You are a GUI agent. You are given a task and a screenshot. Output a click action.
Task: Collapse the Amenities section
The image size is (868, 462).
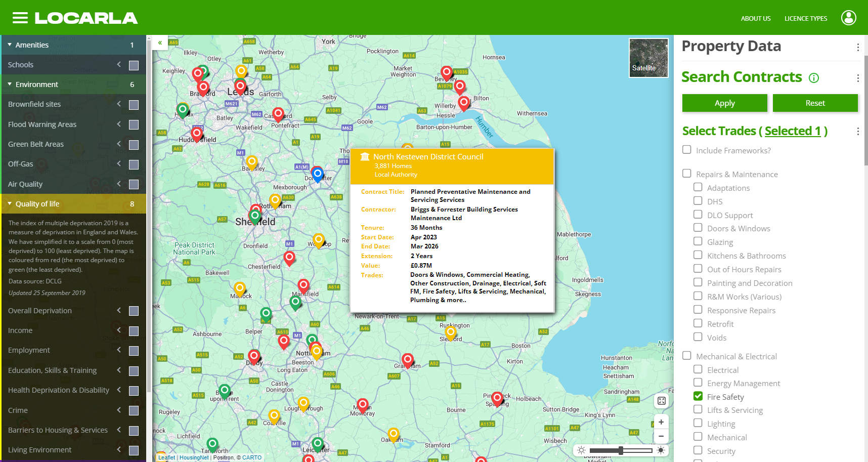(10, 45)
